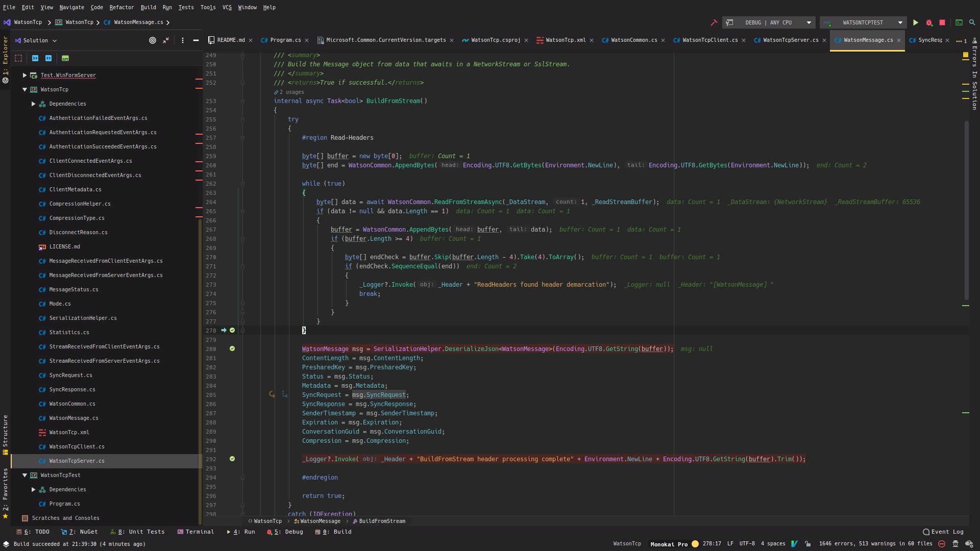Click the errors and warnings count in status bar
Screen dimensions: 980x551
coord(877,544)
